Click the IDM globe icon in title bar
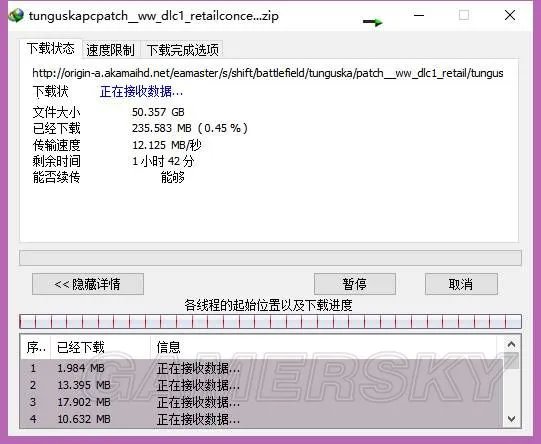Image resolution: width=541 pixels, height=444 pixels. pos(16,16)
